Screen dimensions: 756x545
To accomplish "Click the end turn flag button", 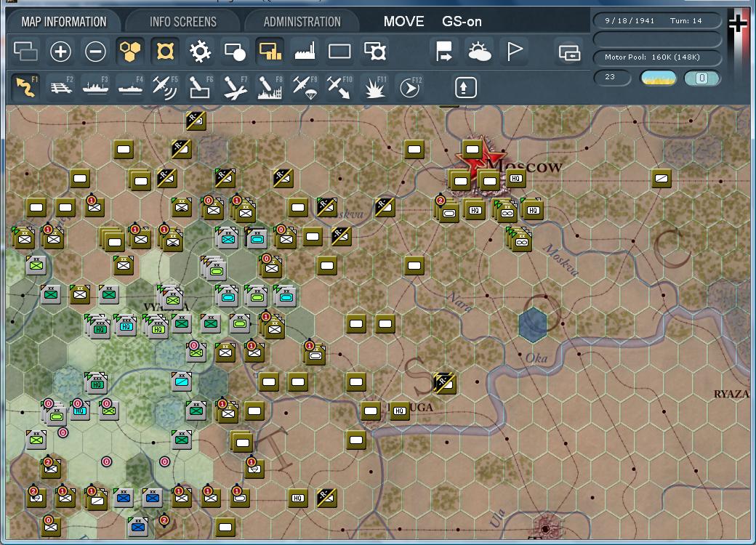I will pos(514,52).
